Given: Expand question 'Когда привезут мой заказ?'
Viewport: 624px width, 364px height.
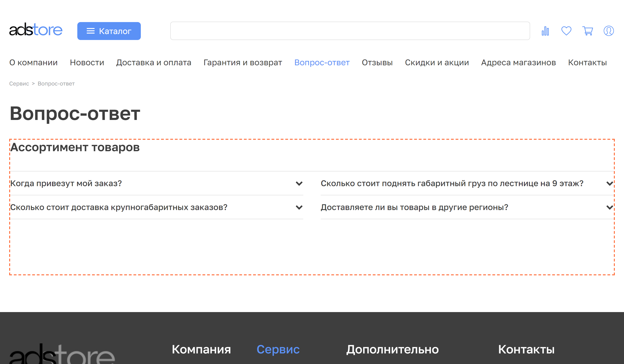Looking at the screenshot, I should tap(66, 183).
